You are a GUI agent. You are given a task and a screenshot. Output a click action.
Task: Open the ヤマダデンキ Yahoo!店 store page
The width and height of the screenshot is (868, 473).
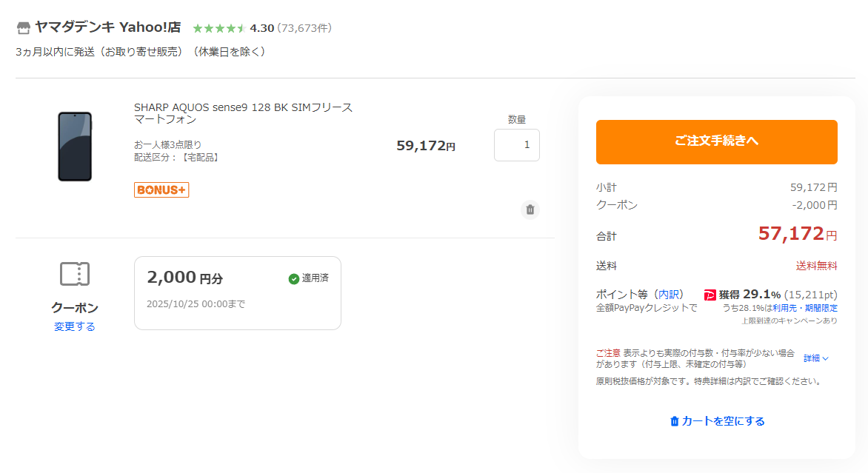point(107,28)
